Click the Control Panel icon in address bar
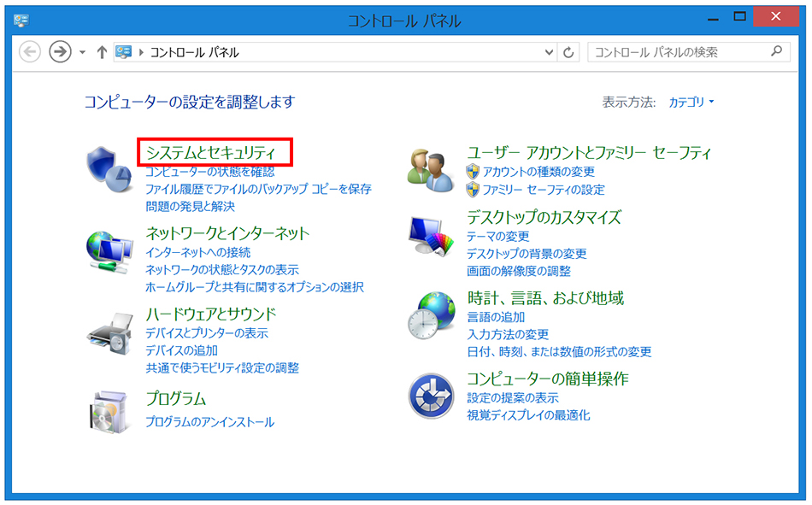Viewport: 812px width, 505px height. click(124, 52)
